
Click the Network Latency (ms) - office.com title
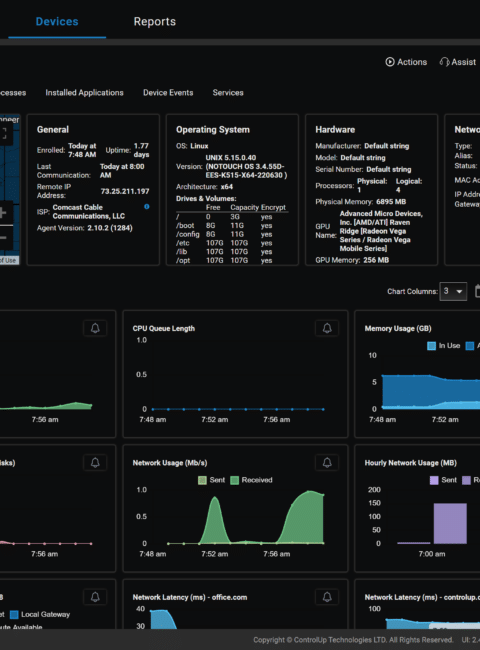(x=190, y=597)
